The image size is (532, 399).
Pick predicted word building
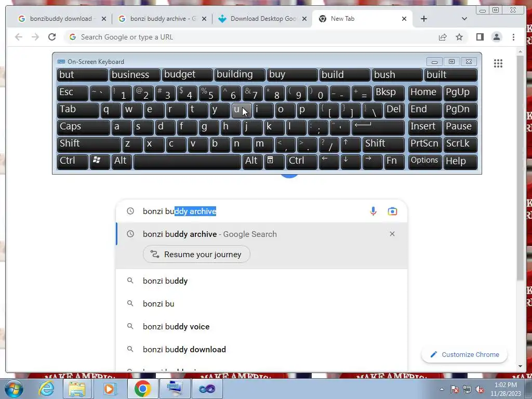tap(240, 75)
